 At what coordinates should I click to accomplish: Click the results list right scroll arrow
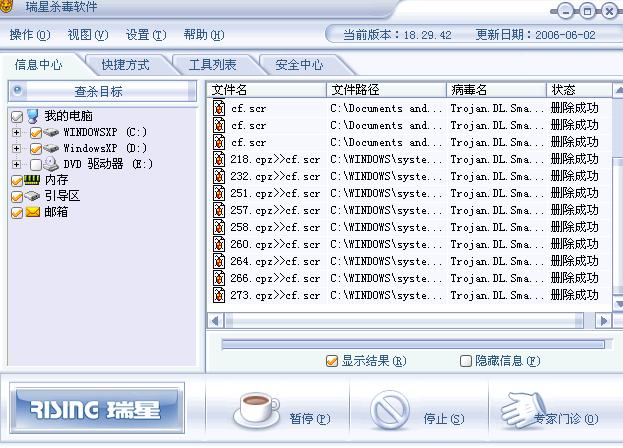[x=604, y=320]
